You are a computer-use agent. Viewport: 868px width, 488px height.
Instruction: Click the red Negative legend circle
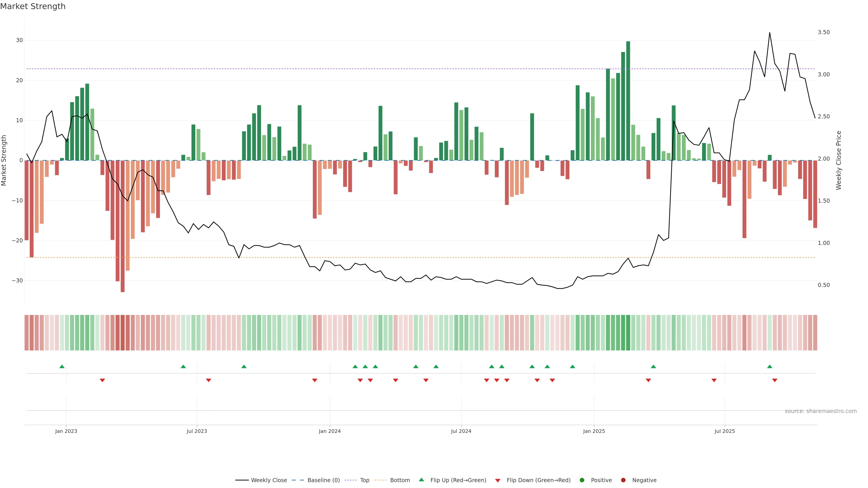pyautogui.click(x=623, y=480)
